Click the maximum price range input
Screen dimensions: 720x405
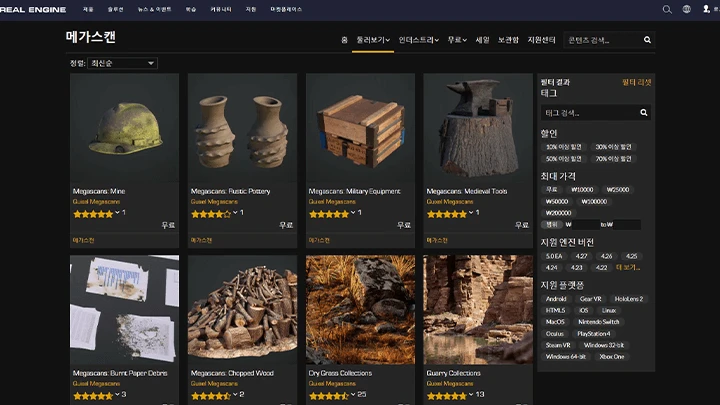tap(627, 225)
